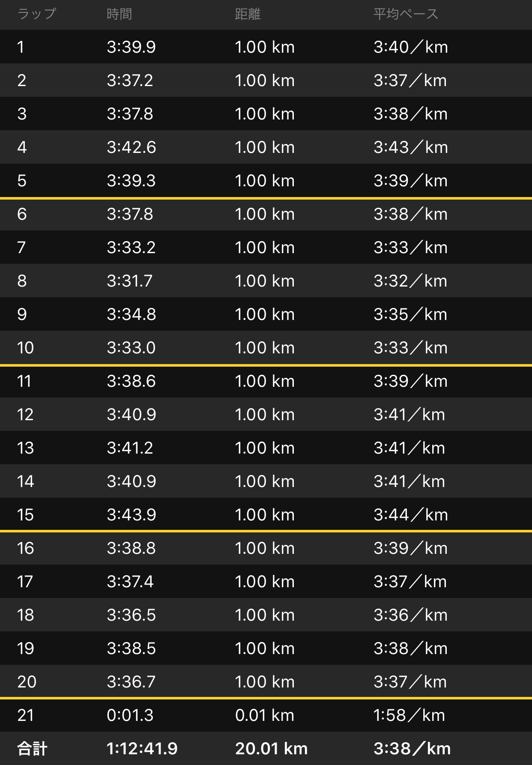Screen dimensions: 532x765
Task: Select total distance 20.01 km
Action: tap(272, 749)
